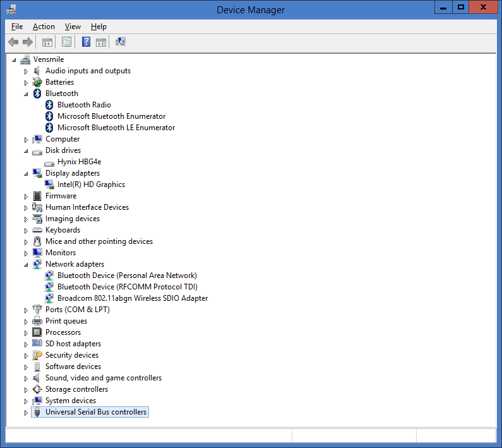
Task: Select System devices category label
Action: [x=71, y=401]
